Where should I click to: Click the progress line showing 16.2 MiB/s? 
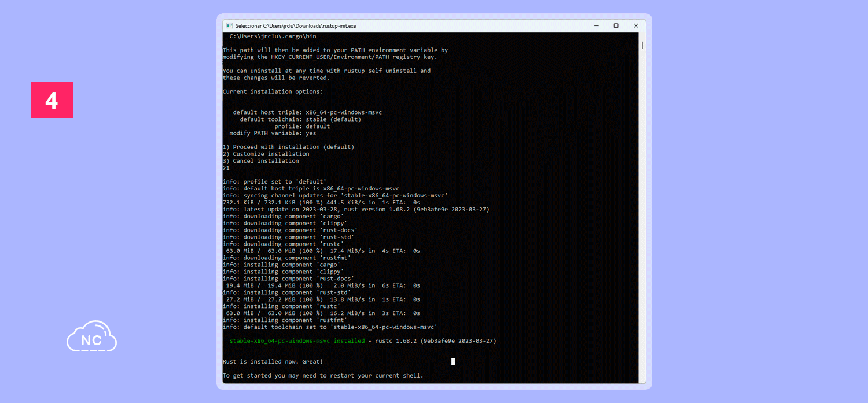[323, 314]
